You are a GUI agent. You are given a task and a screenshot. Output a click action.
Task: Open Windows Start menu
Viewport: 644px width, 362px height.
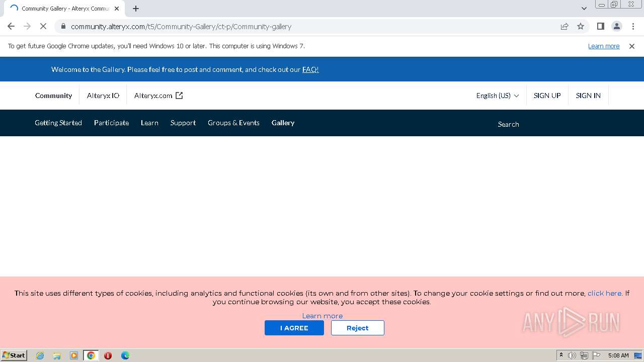(x=14, y=355)
